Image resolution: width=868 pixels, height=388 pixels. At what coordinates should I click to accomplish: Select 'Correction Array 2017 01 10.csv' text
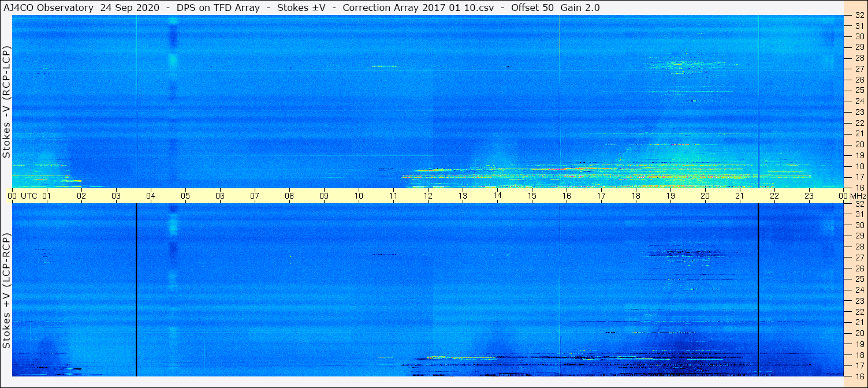[417, 8]
